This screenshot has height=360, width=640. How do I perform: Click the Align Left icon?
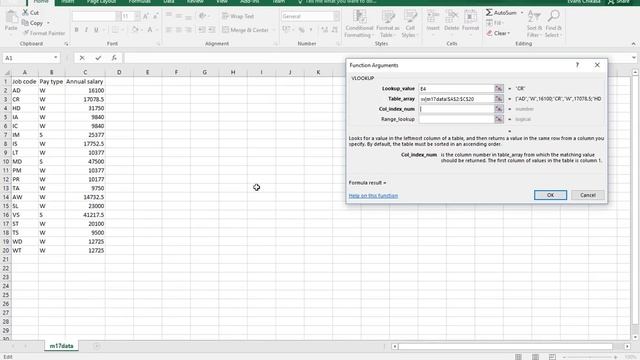(169, 30)
